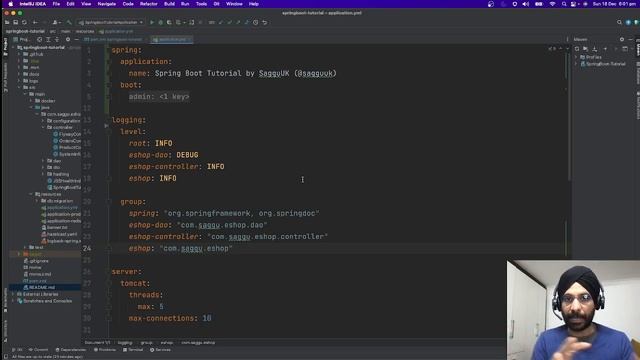Image resolution: width=640 pixels, height=360 pixels.
Task: Select the application.yml editor tab
Action: pos(172,40)
